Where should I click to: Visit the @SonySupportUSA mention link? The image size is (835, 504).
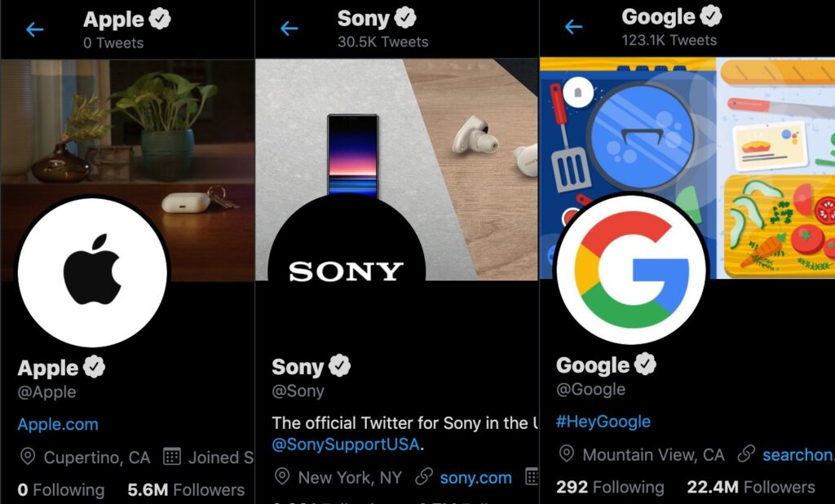[346, 444]
